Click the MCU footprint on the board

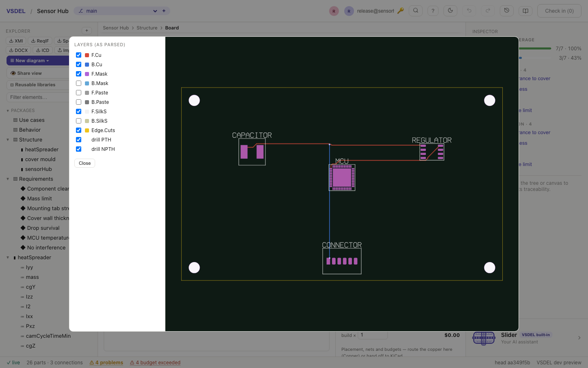coord(342,177)
